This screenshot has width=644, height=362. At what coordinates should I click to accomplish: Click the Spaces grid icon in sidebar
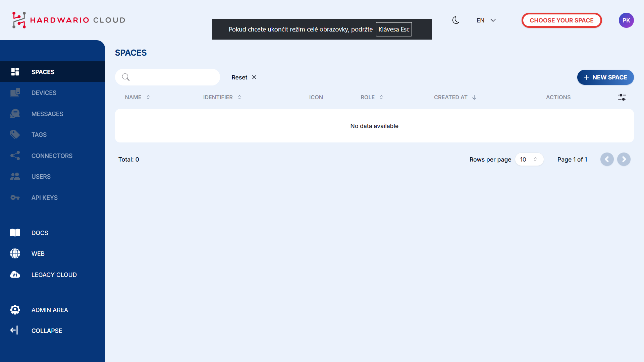(x=15, y=72)
